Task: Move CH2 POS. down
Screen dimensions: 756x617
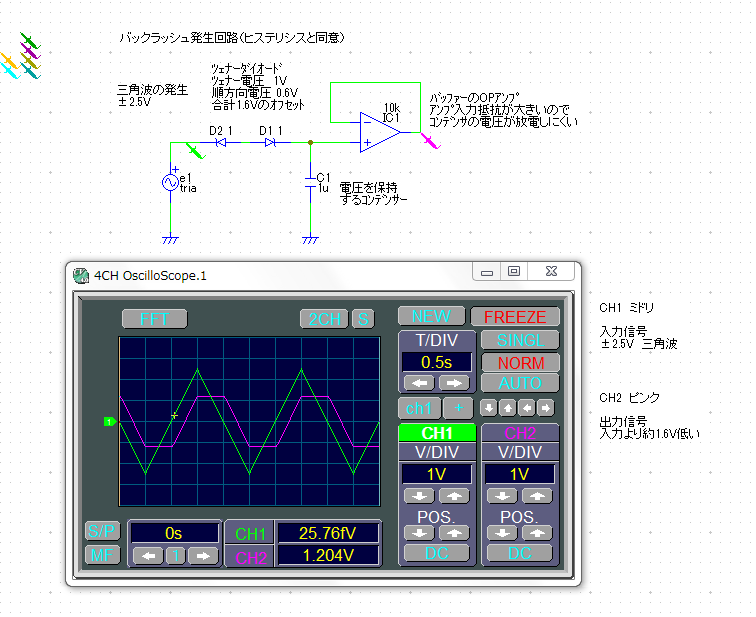Action: (502, 533)
